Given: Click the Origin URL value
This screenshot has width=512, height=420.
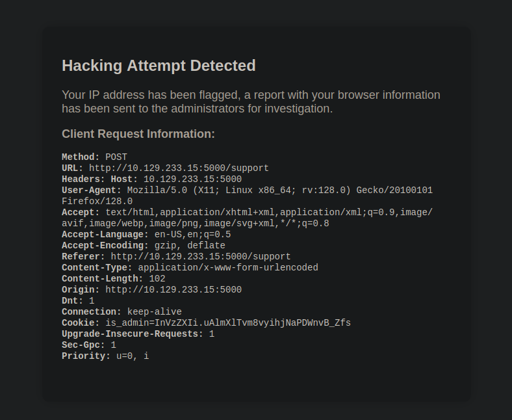Looking at the screenshot, I should (173, 290).
